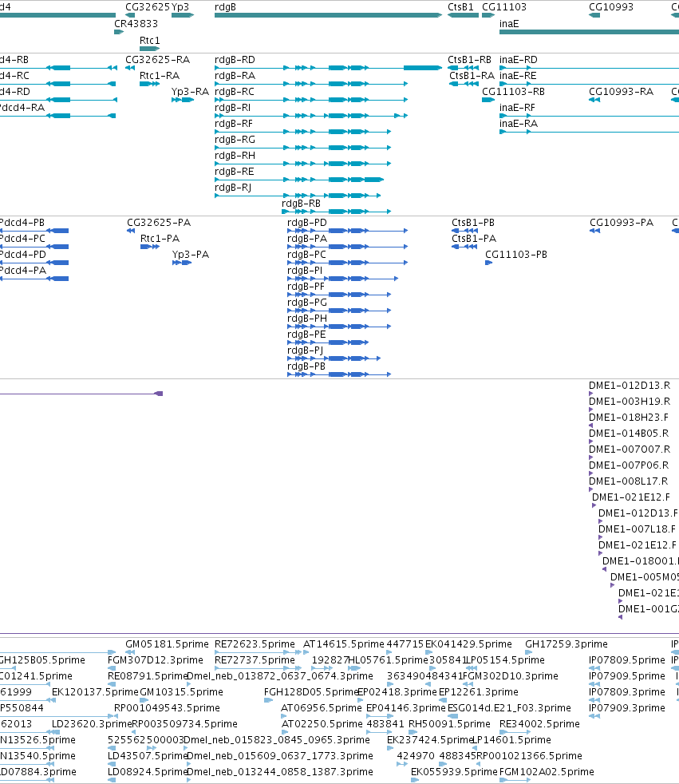Select the Rtc1-RA transcript label

(160, 76)
